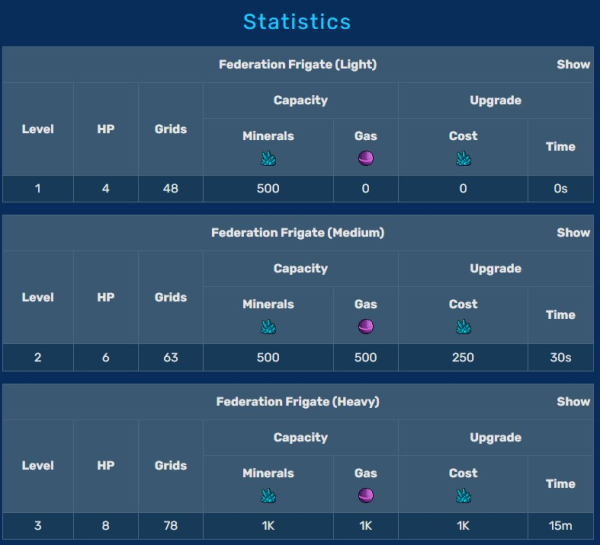Toggle Show for Federation Frigate (Medium)
The image size is (600, 545).
coord(573,232)
